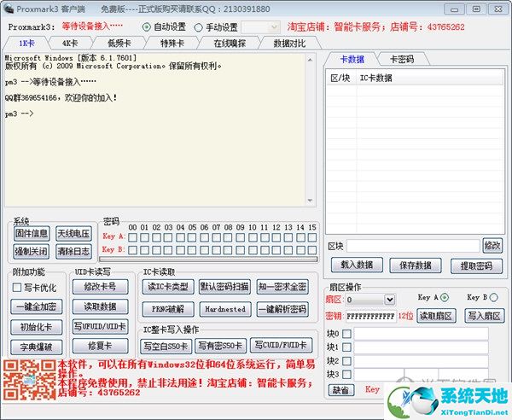This screenshot has height=420, width=512.
Task: Click the 提取密码 button
Action: coord(476,265)
